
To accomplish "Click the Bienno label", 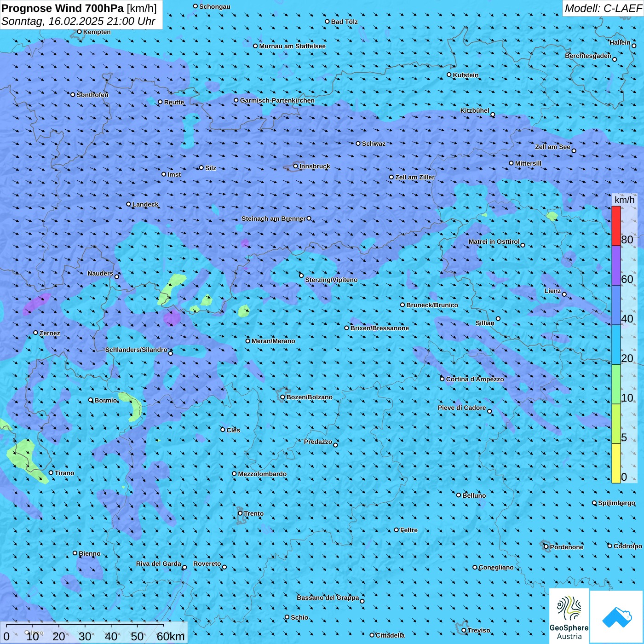I will click(x=89, y=553).
